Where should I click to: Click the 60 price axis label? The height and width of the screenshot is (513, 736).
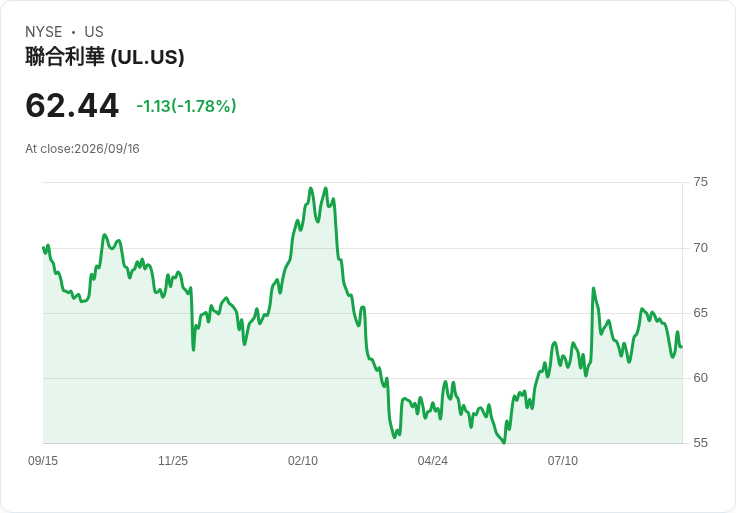pyautogui.click(x=700, y=378)
